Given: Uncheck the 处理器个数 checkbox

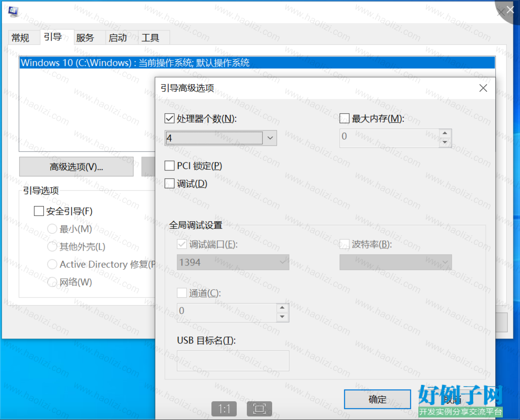Looking at the screenshot, I should pyautogui.click(x=169, y=118).
